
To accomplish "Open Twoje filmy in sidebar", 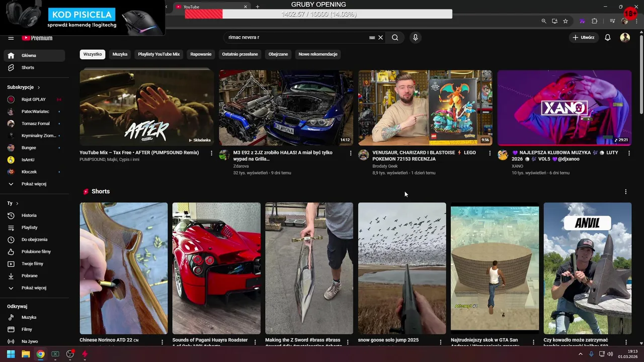I will coord(34,263).
